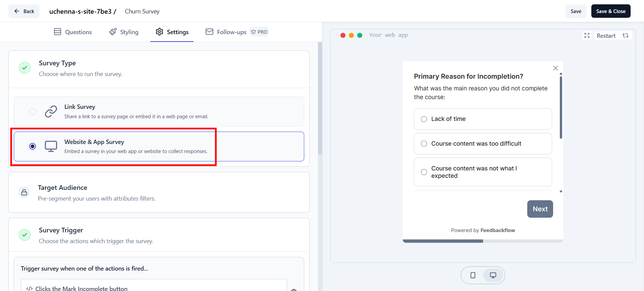
Task: Click the Save button
Action: tap(576, 11)
